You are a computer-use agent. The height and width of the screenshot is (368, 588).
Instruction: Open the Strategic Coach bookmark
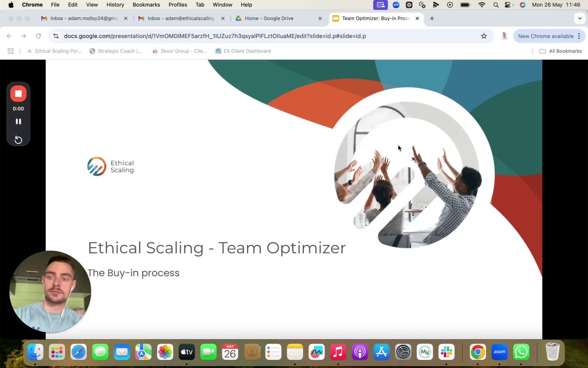click(x=115, y=51)
